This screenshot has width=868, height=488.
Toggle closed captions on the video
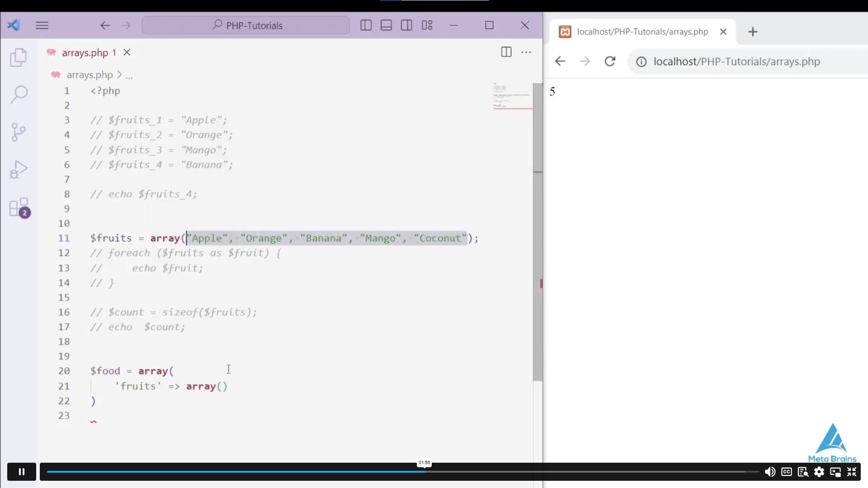pos(787,472)
